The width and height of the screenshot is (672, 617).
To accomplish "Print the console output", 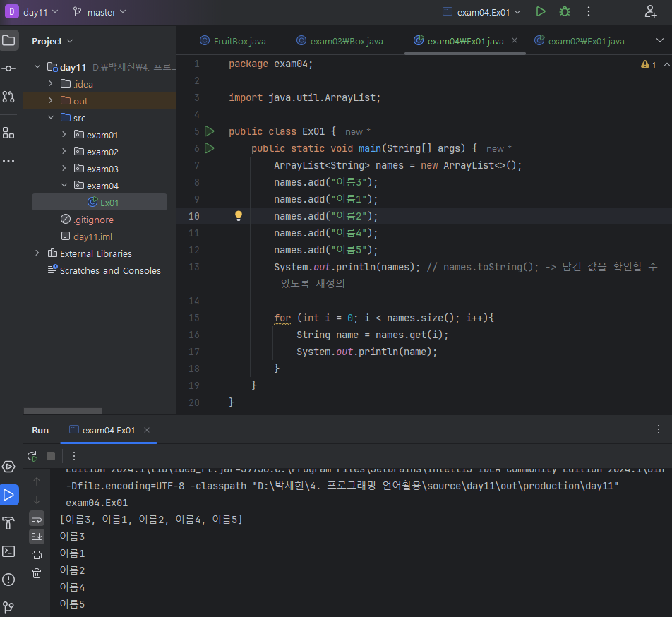I will click(x=37, y=555).
